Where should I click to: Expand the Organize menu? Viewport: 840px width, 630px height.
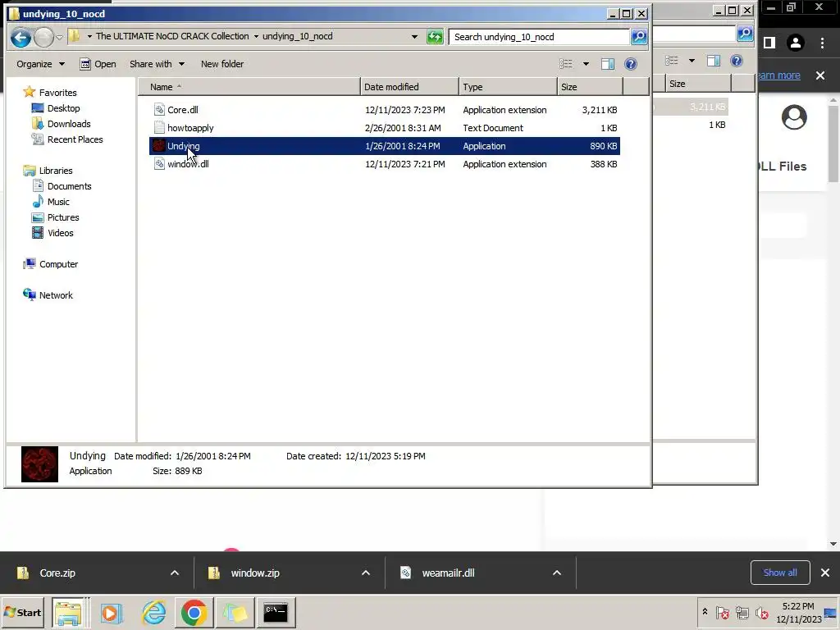pyautogui.click(x=40, y=64)
